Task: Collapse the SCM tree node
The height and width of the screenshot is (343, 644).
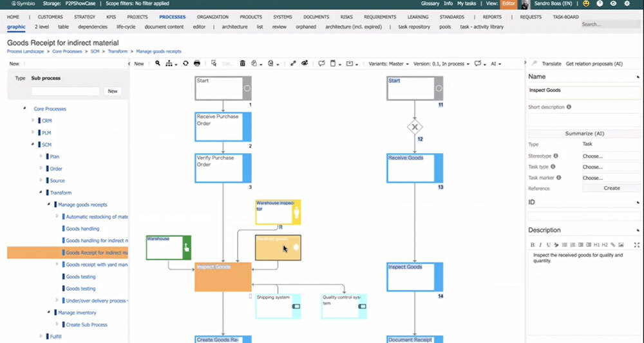Action: pos(33,144)
